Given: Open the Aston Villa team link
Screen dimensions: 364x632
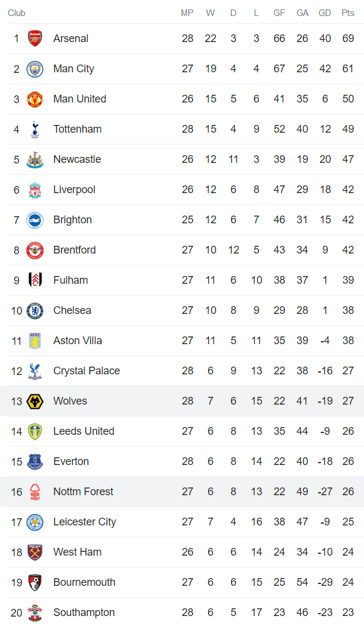Looking at the screenshot, I should (78, 341).
